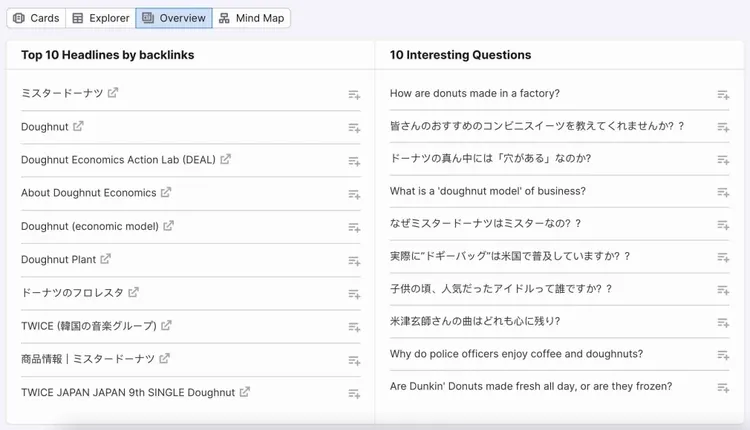The width and height of the screenshot is (750, 430).
Task: Add About Doughnut Economics to list
Action: coord(354,194)
